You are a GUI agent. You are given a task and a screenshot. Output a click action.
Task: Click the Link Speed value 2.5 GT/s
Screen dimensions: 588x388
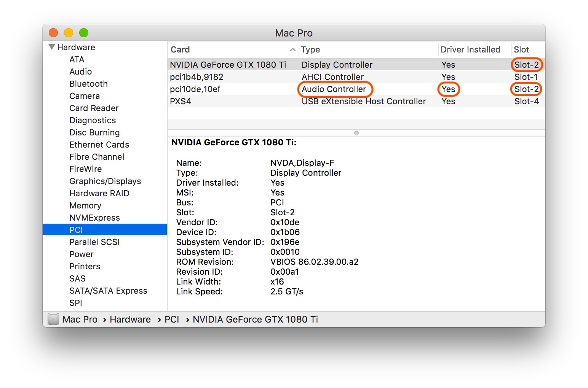(x=287, y=291)
